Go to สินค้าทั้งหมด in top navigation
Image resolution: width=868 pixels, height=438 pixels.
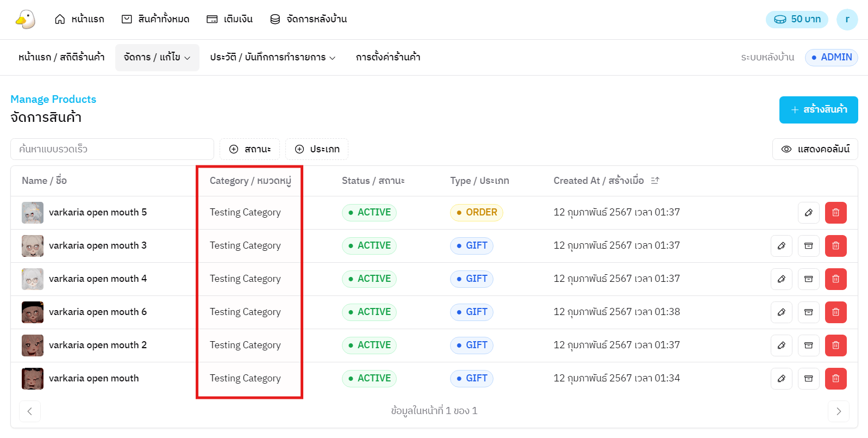[x=155, y=19]
